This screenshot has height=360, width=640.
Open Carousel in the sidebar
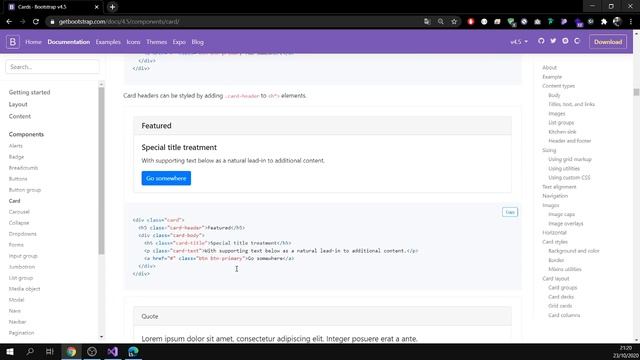[19, 212]
